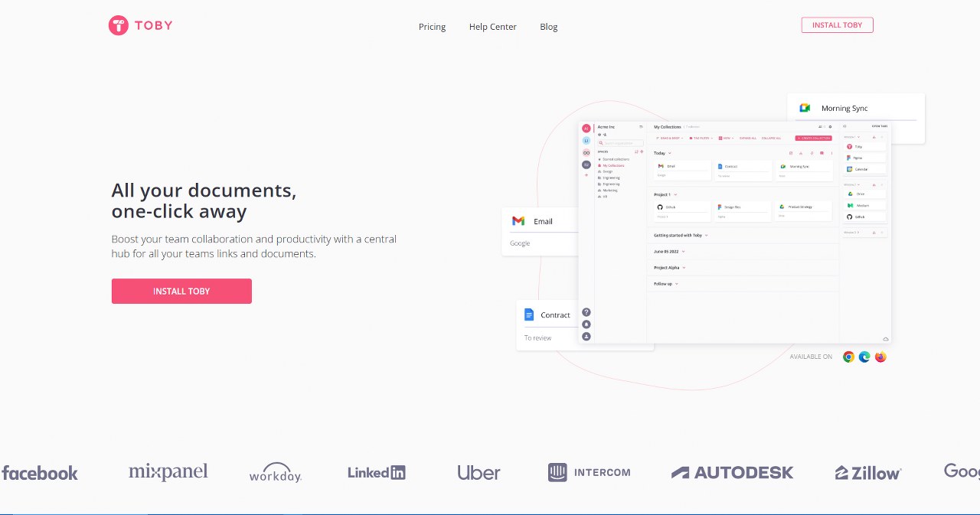This screenshot has height=515, width=980.
Task: Click the GitHub icon in Project 1 card
Action: 660,207
